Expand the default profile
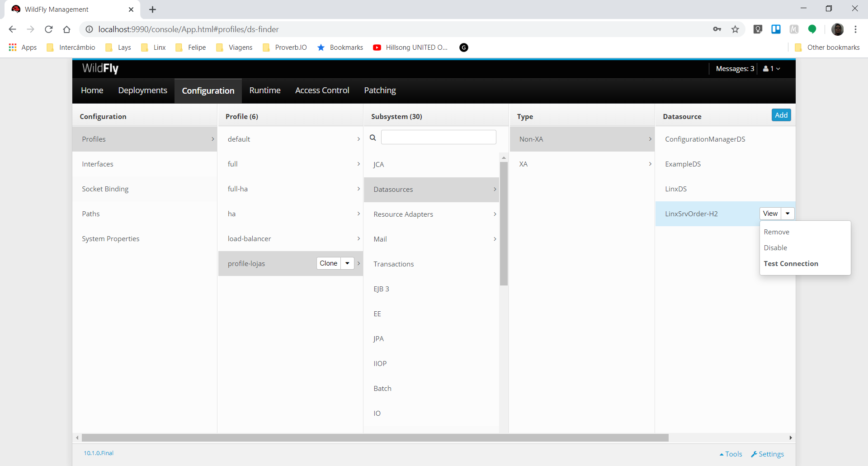Screen dimensions: 868x466 point(359,139)
